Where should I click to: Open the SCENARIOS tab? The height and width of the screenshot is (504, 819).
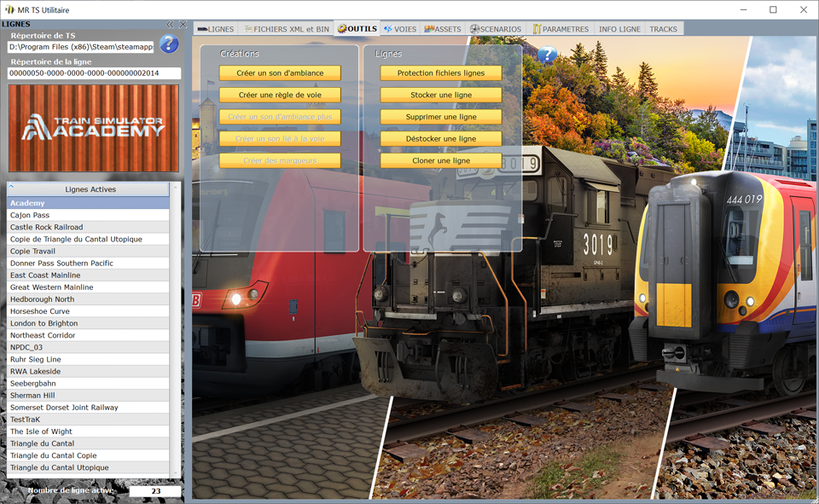(495, 29)
